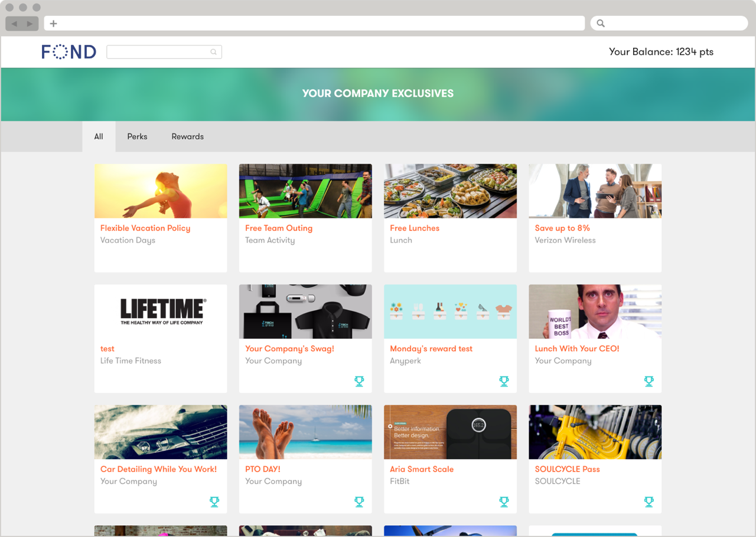The image size is (756, 537).
Task: Click the browser address bar
Action: (x=314, y=24)
